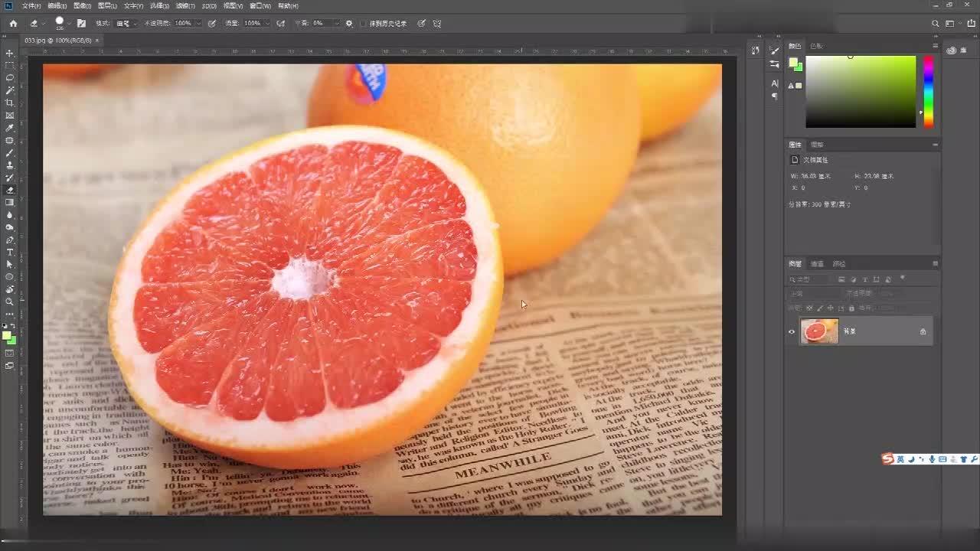This screenshot has width=980, height=551.
Task: Click the lock icon on the 背景 layer
Action: [923, 331]
